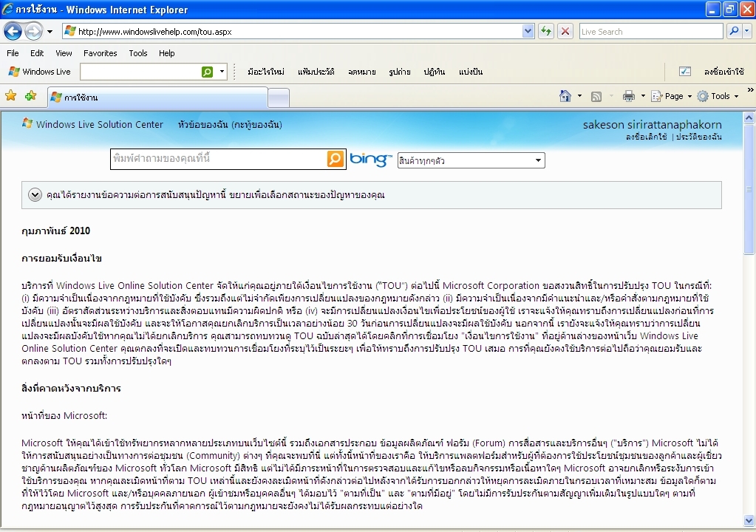Stop loading with the red X icon
Screen dimensions: 756x532
(565, 32)
